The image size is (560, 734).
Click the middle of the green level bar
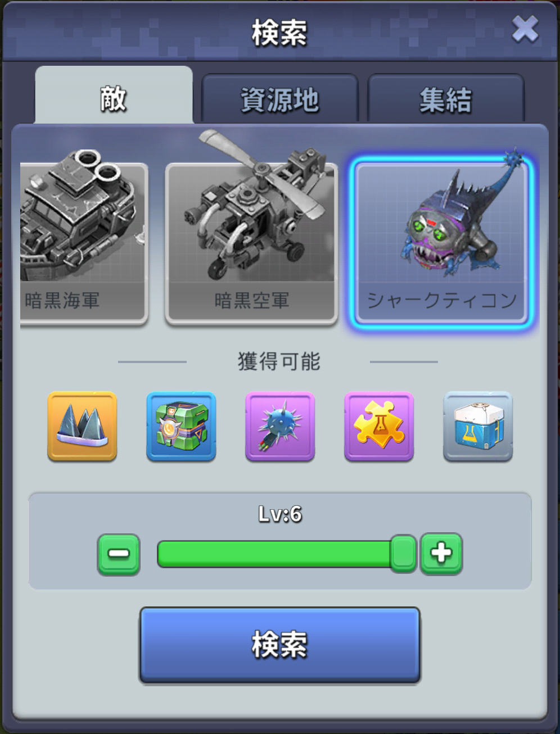tap(274, 554)
